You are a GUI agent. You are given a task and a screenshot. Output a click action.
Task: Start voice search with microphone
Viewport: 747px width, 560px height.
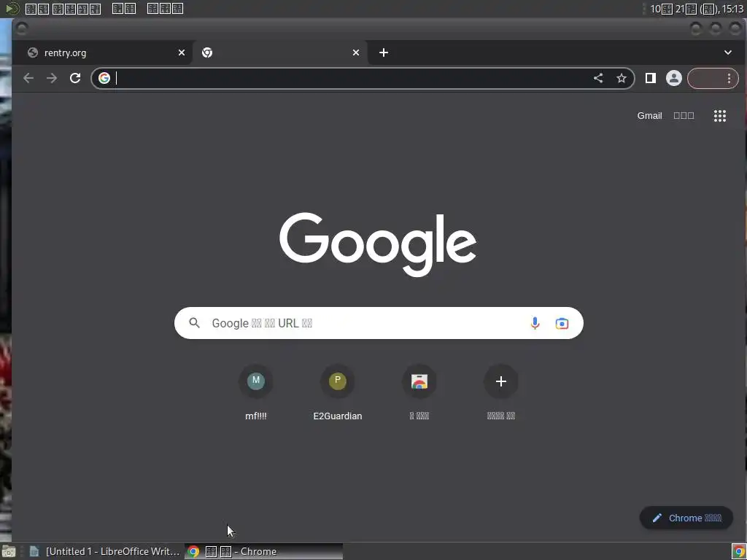tap(535, 323)
